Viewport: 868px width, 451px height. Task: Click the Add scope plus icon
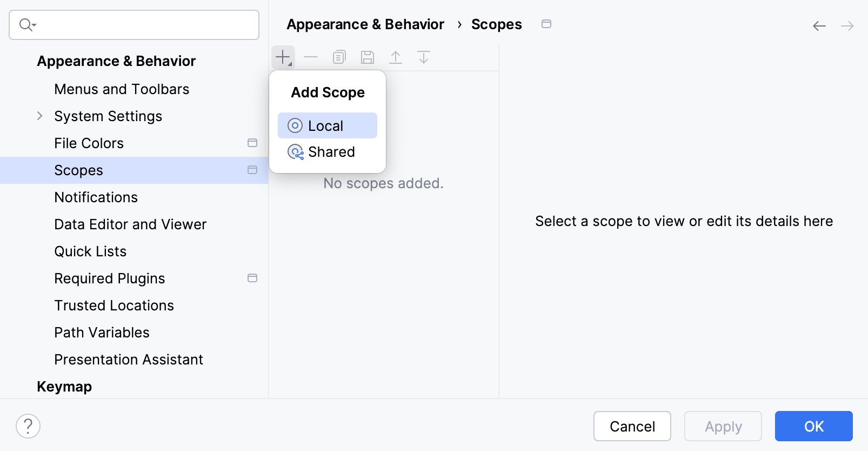[283, 57]
